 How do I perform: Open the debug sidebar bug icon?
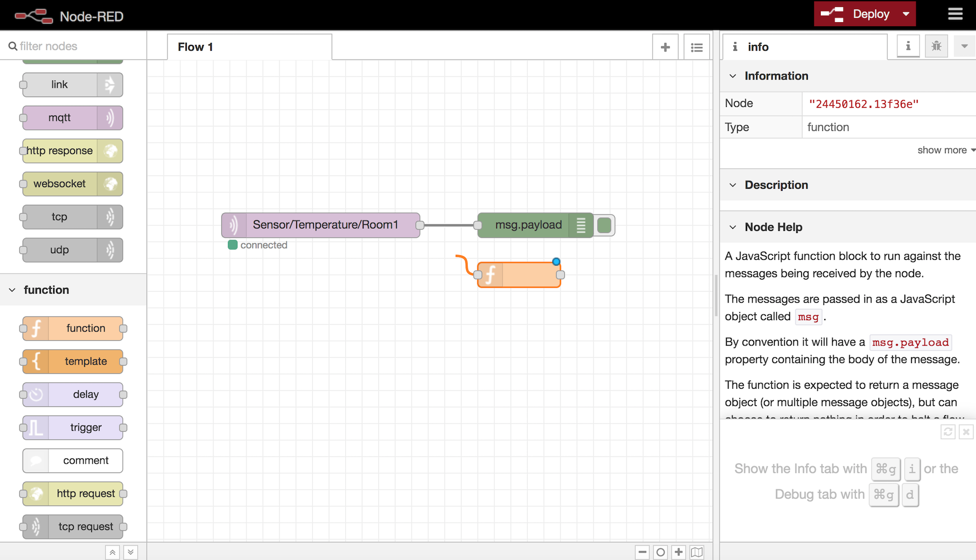point(936,46)
